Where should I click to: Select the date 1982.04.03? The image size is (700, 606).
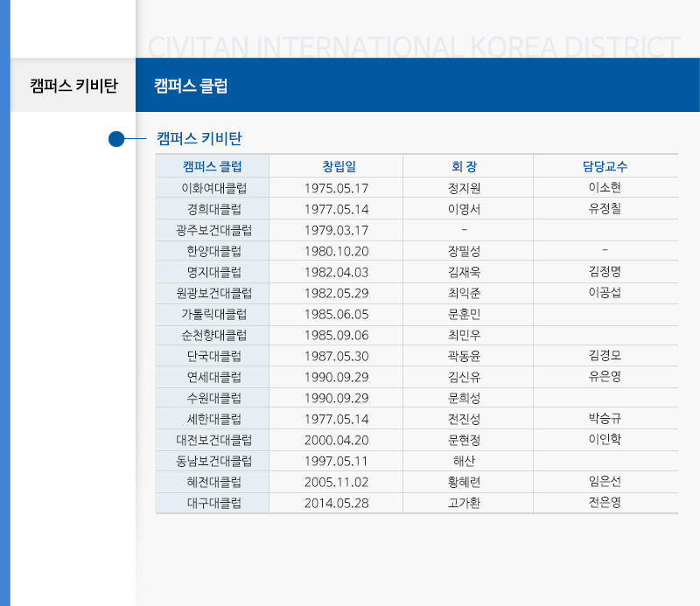[x=337, y=272]
